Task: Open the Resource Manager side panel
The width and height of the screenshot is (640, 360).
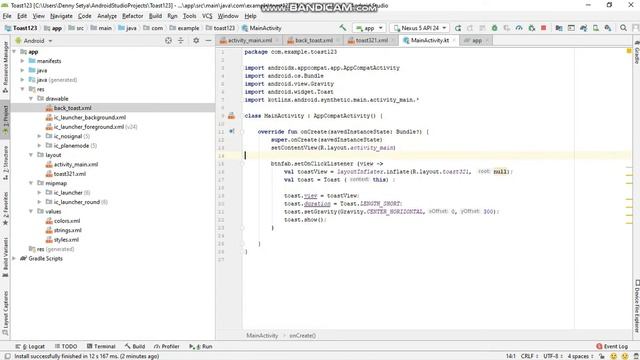Action: click(5, 66)
